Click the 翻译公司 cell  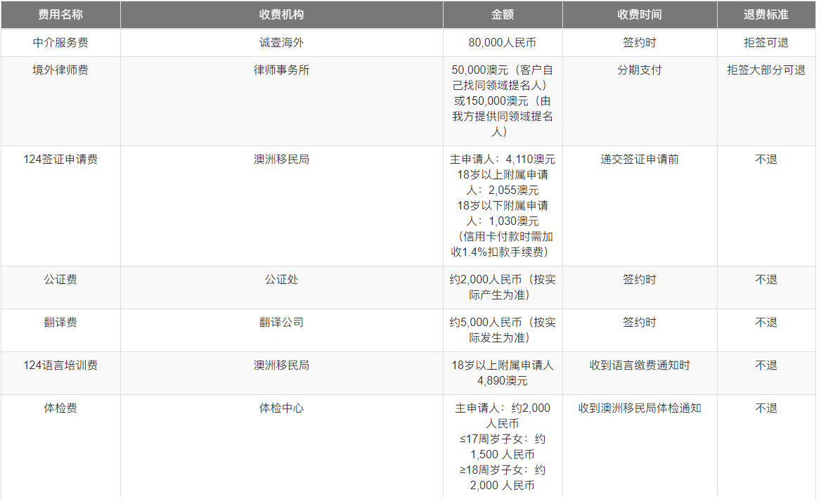click(x=282, y=330)
